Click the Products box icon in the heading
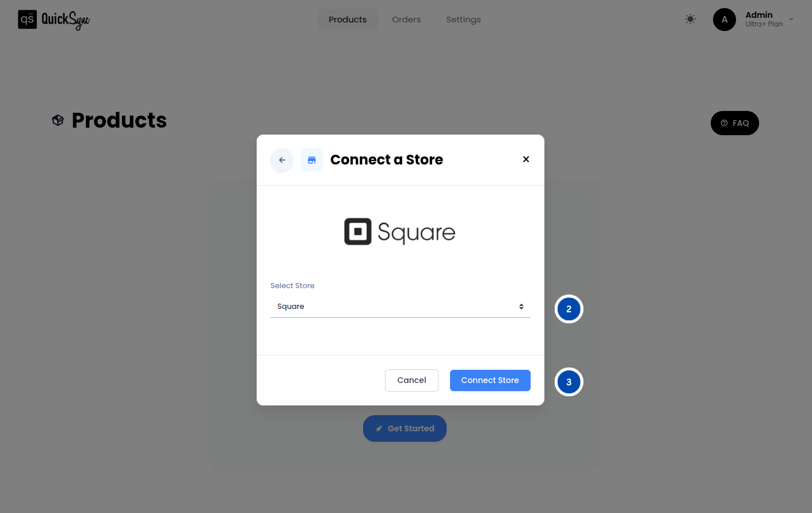The image size is (812, 513). pos(58,120)
